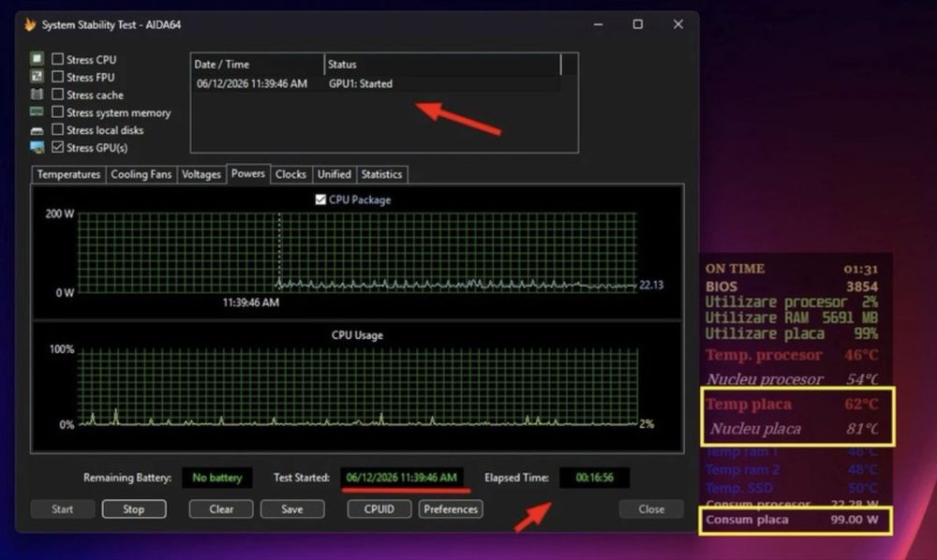Click the Close button at bottom right
937x560 pixels.
click(651, 509)
